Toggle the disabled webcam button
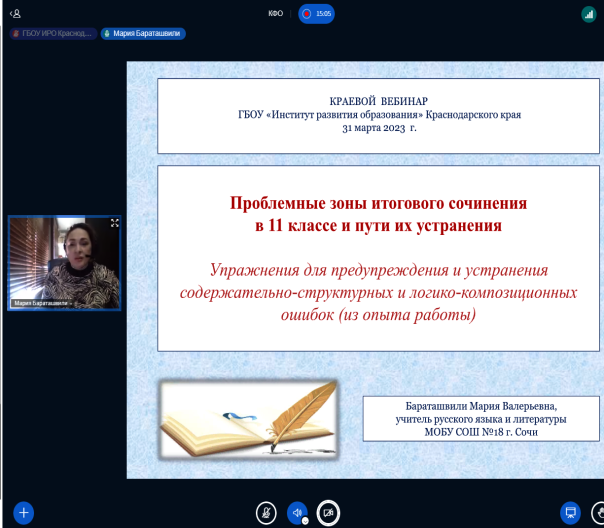Viewport: 604px width, 528px height. 328,512
